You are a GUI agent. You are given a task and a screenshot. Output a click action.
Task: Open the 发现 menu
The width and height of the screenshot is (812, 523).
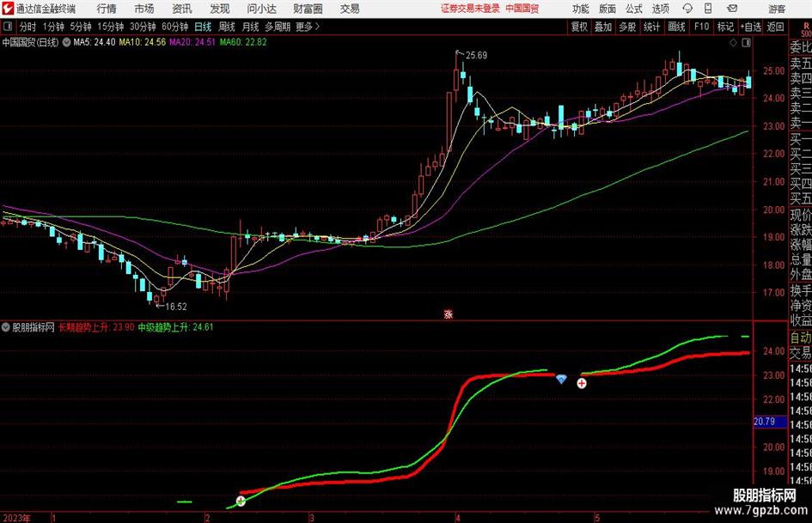(x=220, y=9)
